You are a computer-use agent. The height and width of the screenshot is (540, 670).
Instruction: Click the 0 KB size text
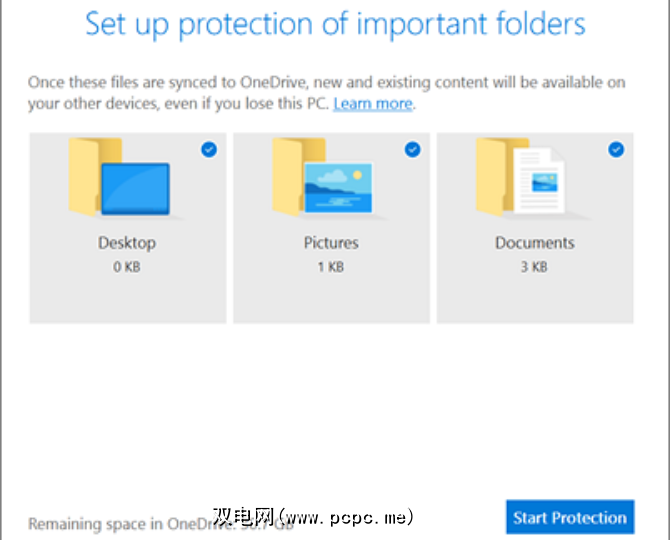pyautogui.click(x=127, y=267)
